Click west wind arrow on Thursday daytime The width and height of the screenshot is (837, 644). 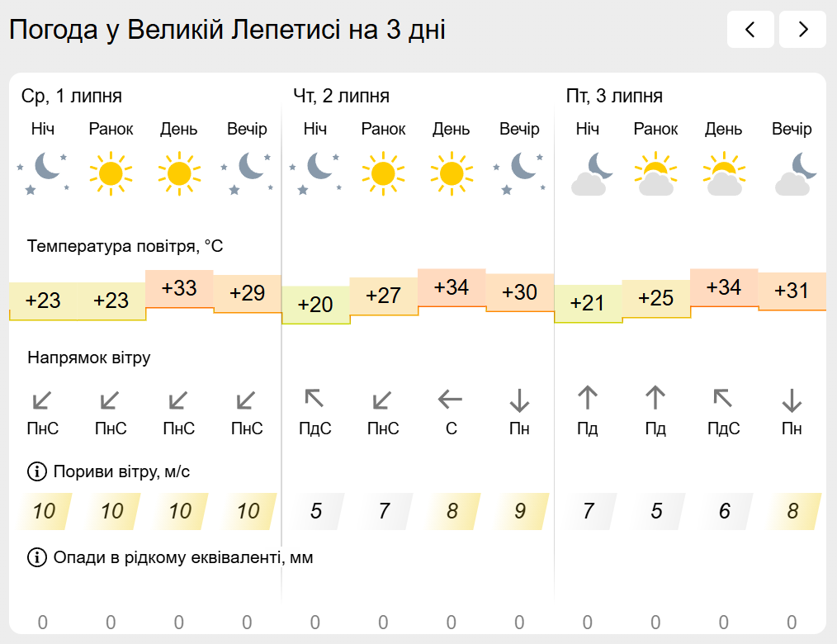pyautogui.click(x=450, y=399)
